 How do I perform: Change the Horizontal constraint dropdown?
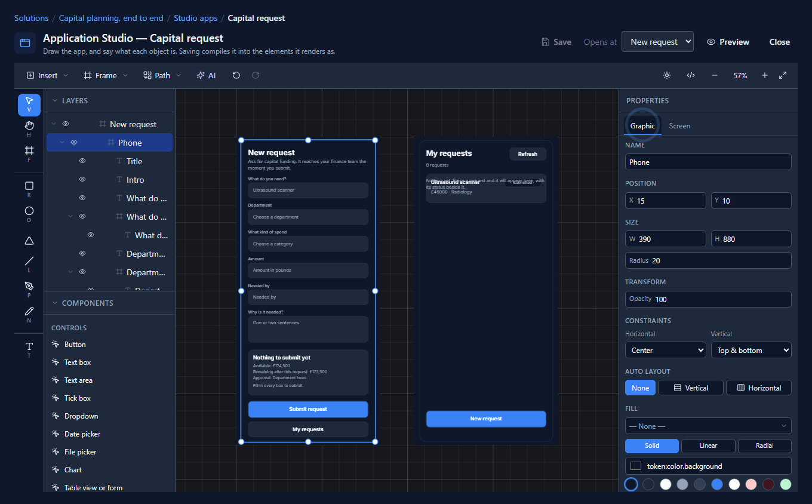click(x=666, y=350)
